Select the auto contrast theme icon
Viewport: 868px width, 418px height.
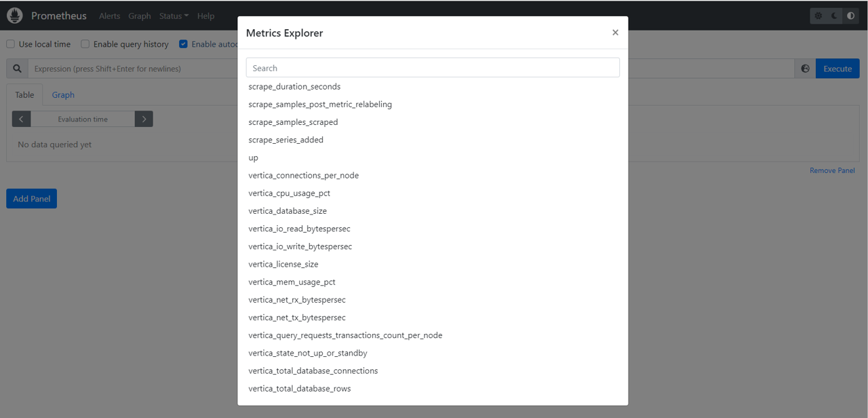[851, 16]
